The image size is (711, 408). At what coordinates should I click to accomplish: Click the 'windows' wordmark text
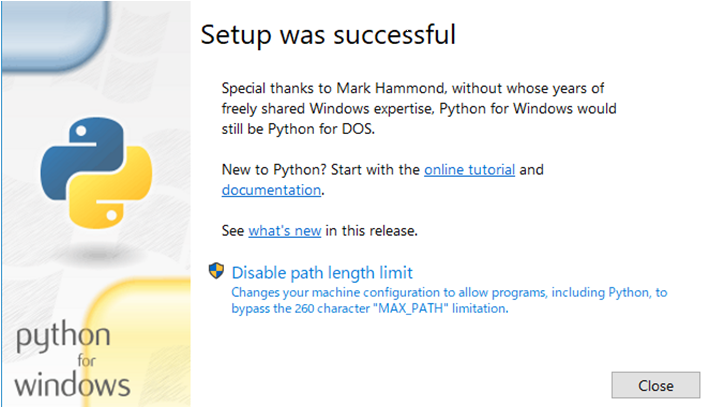click(72, 385)
